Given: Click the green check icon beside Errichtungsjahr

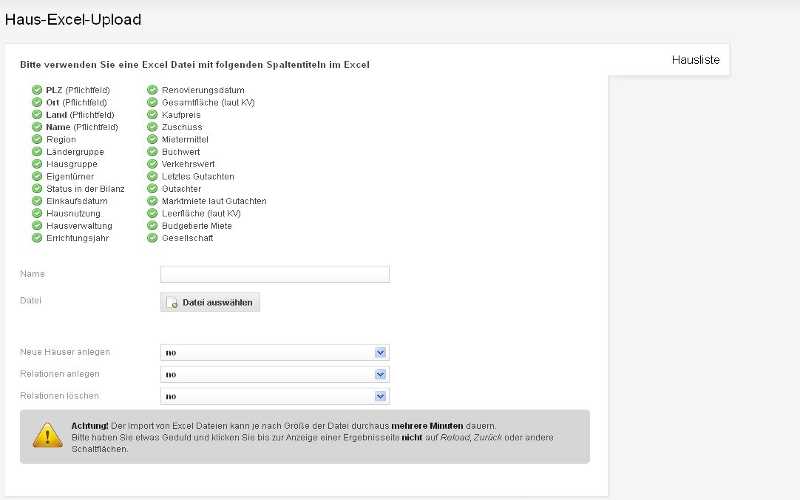Looking at the screenshot, I should click(x=37, y=238).
